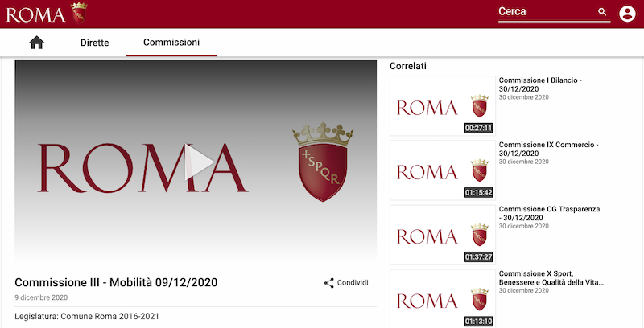The height and width of the screenshot is (328, 644).
Task: Click the Commissione I Bilancio - 30/12/2020 title
Action: pos(540,84)
